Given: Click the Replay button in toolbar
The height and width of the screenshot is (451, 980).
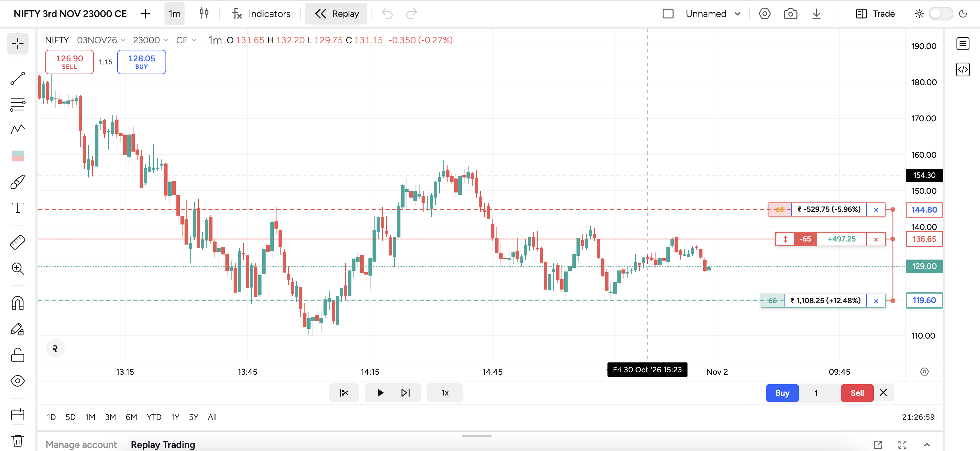Looking at the screenshot, I should pos(336,14).
